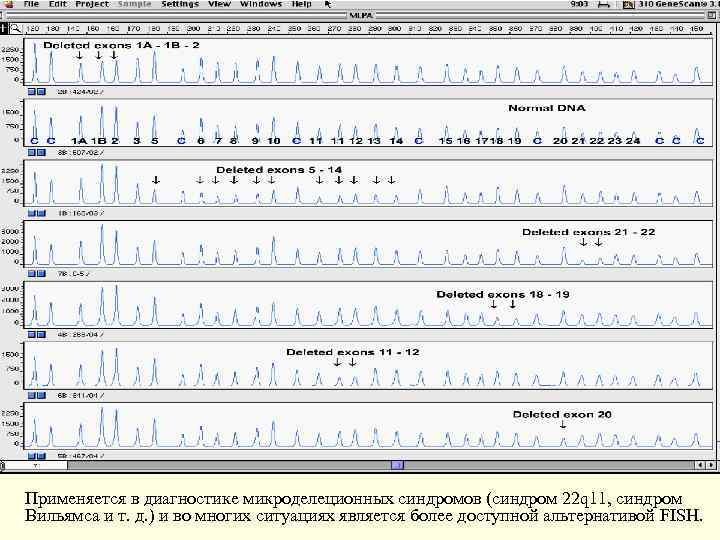This screenshot has height=540, width=720.
Task: Open the 310 GeneScan application menu
Action: [x=671, y=4]
